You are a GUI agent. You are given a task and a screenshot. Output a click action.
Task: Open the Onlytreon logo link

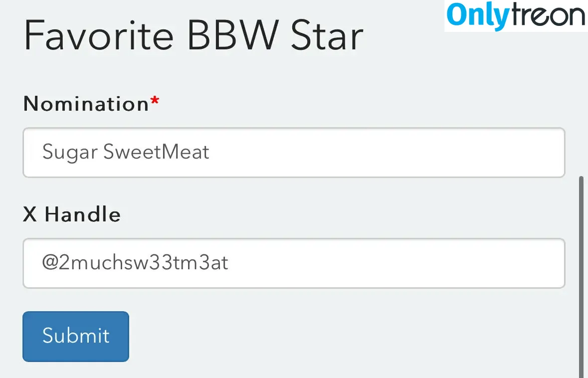[x=516, y=16]
